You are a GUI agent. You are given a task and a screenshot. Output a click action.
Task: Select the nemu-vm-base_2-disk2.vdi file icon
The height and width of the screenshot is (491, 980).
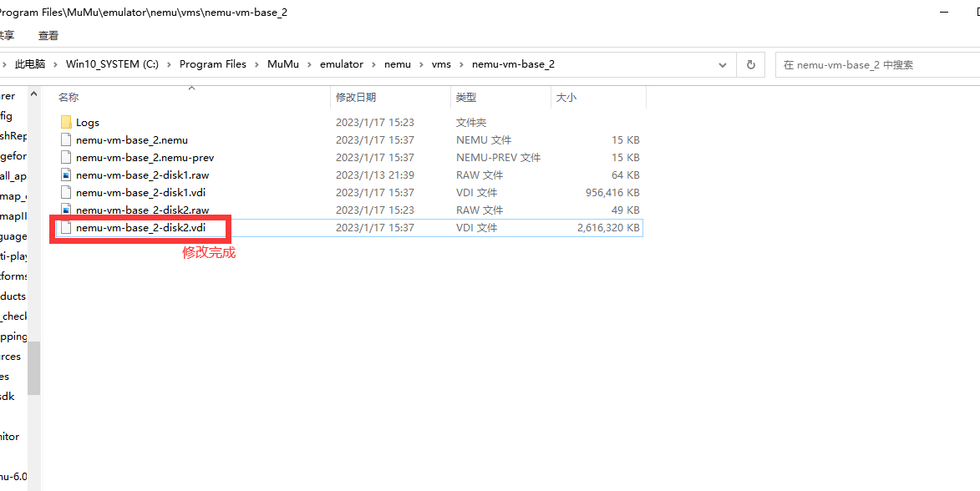[66, 228]
